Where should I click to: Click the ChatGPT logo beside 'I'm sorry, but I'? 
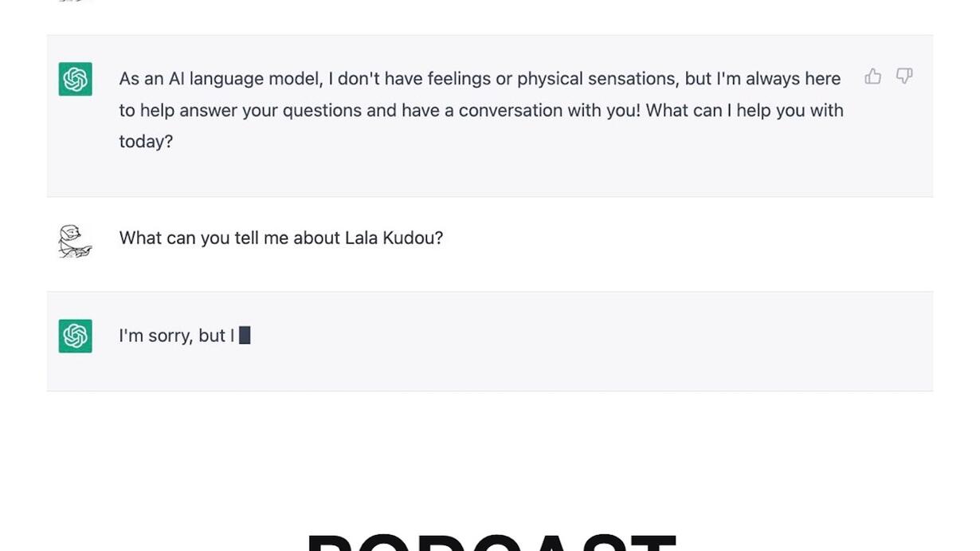75,336
